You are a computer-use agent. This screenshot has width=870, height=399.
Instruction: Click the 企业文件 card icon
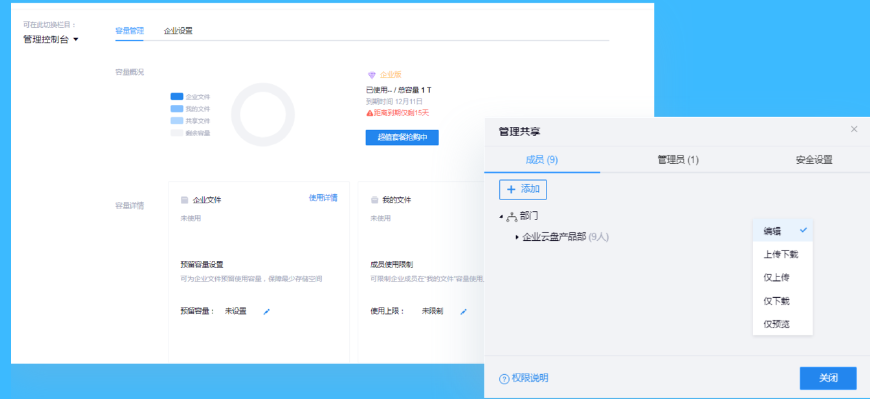(185, 200)
